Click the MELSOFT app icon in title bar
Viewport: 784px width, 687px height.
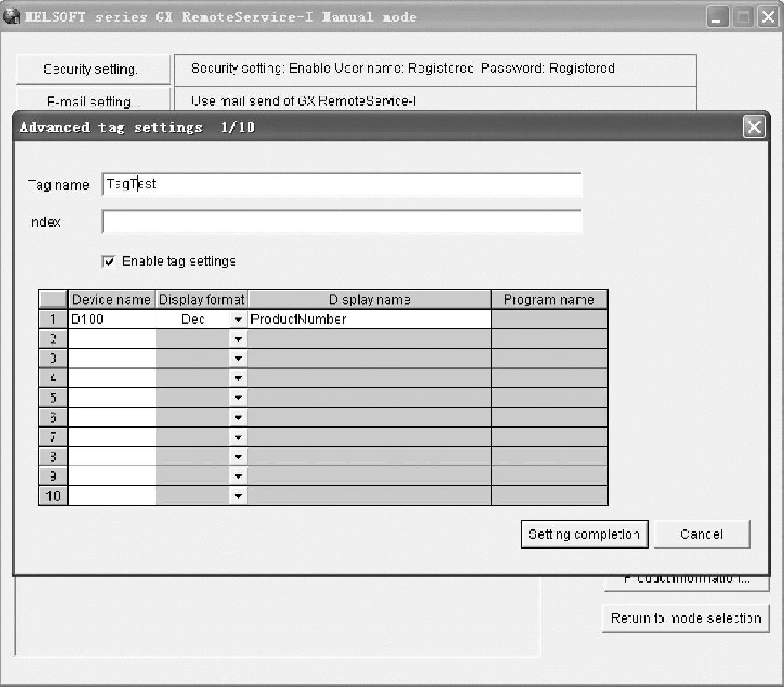(11, 17)
